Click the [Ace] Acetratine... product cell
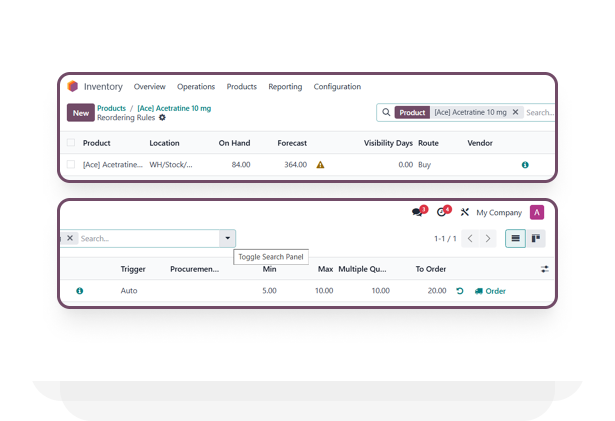The image size is (615, 421). click(x=113, y=164)
